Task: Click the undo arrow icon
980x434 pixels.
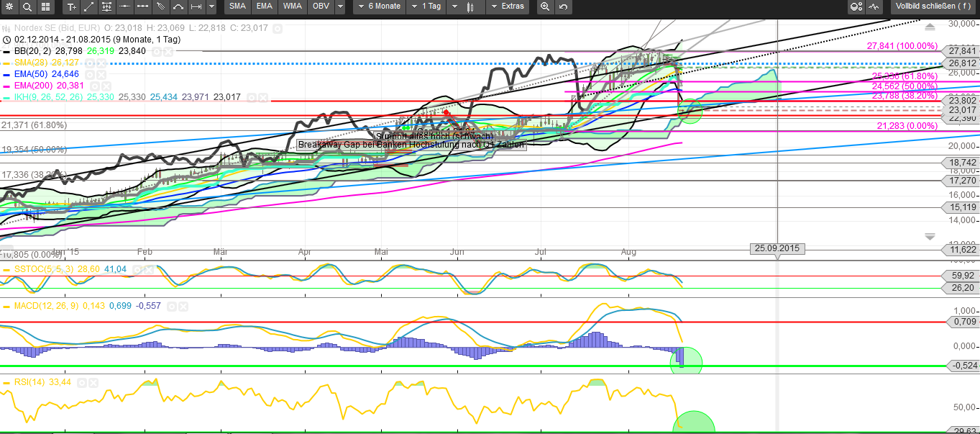Action: [563, 7]
